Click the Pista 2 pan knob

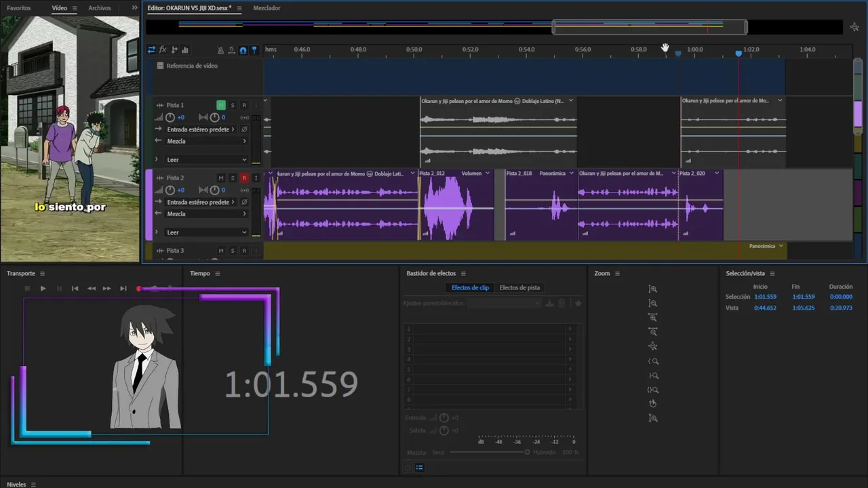[x=214, y=190]
